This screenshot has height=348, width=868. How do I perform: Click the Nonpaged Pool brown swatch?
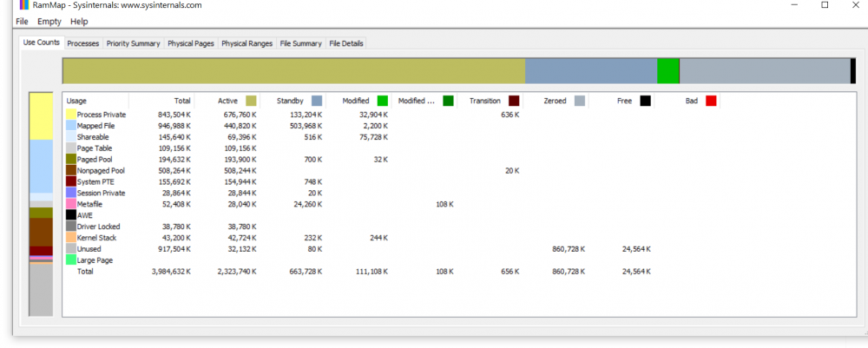point(71,170)
